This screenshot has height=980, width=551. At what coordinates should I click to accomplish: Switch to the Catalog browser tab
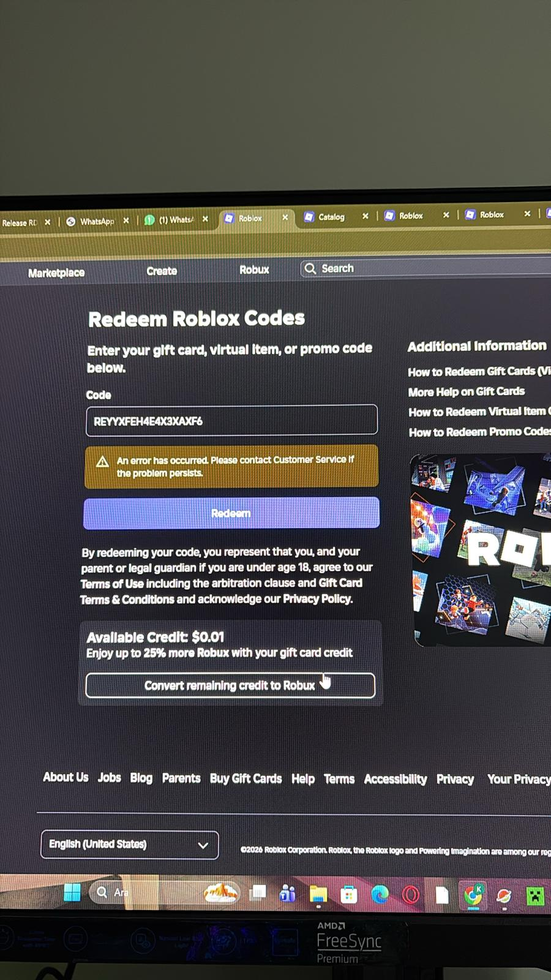click(332, 217)
